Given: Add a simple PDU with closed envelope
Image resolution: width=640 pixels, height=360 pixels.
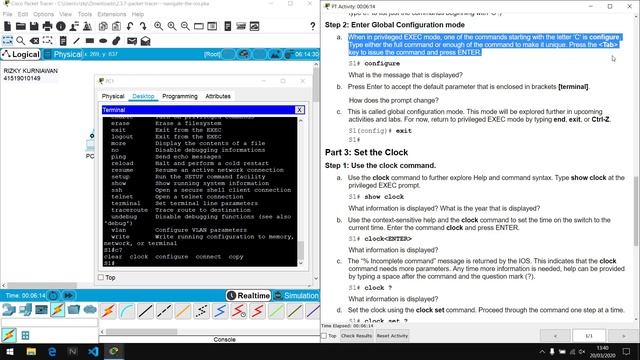Looking at the screenshot, I should click(132, 40).
